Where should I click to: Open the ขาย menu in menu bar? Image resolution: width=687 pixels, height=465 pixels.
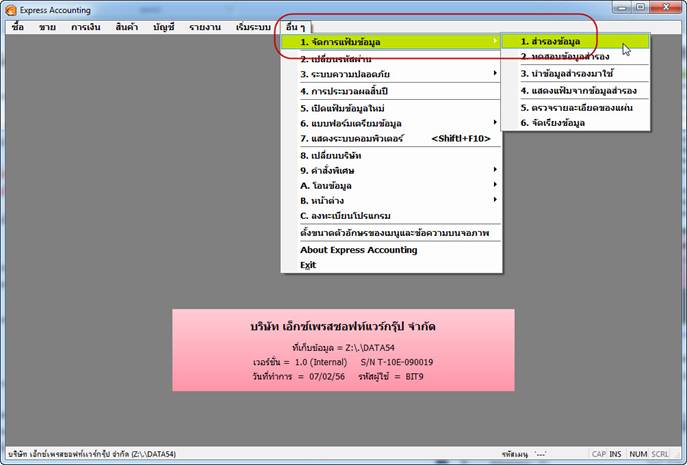click(47, 27)
